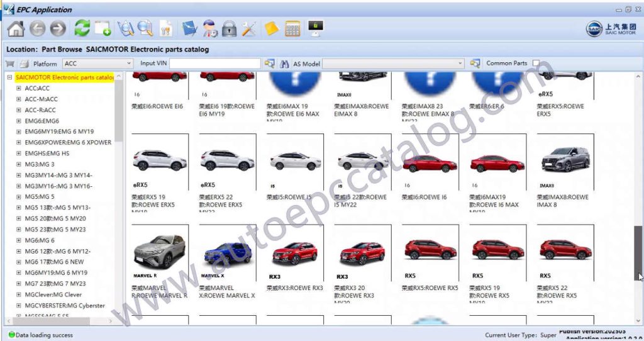Viewport: 644px width, 341px height.
Task: Expand the MG3:MG 3 tree node
Action: coord(19,164)
